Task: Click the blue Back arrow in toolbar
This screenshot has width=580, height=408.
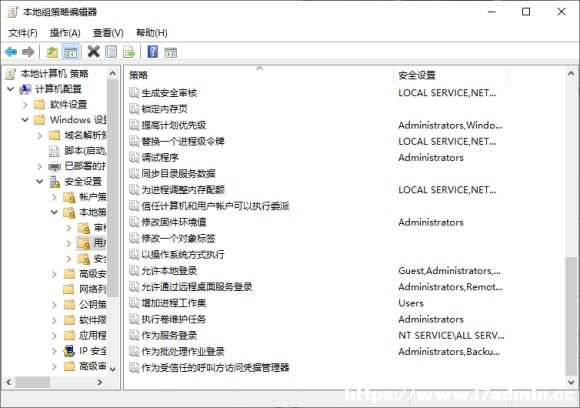Action: [x=11, y=52]
